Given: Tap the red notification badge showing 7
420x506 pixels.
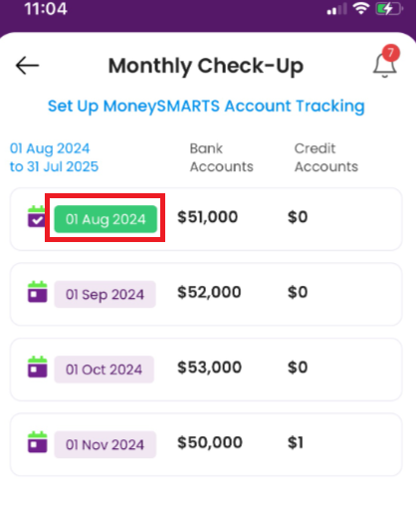Looking at the screenshot, I should (390, 53).
